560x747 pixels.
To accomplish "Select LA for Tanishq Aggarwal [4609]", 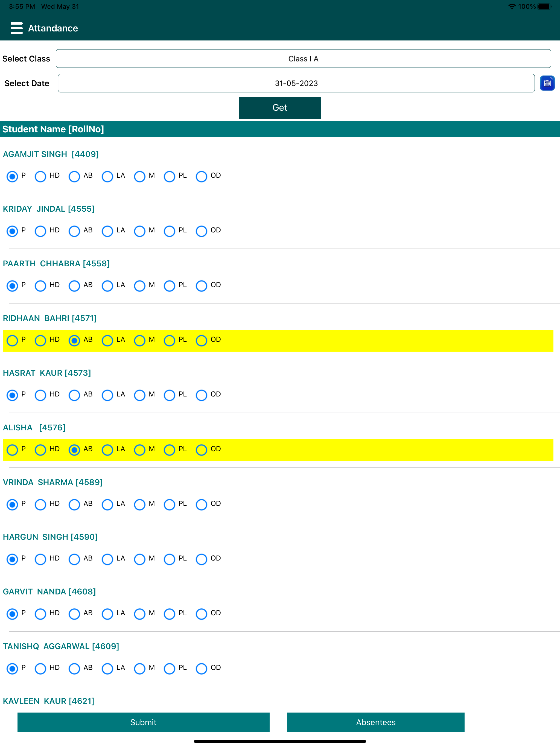I will 107,669.
